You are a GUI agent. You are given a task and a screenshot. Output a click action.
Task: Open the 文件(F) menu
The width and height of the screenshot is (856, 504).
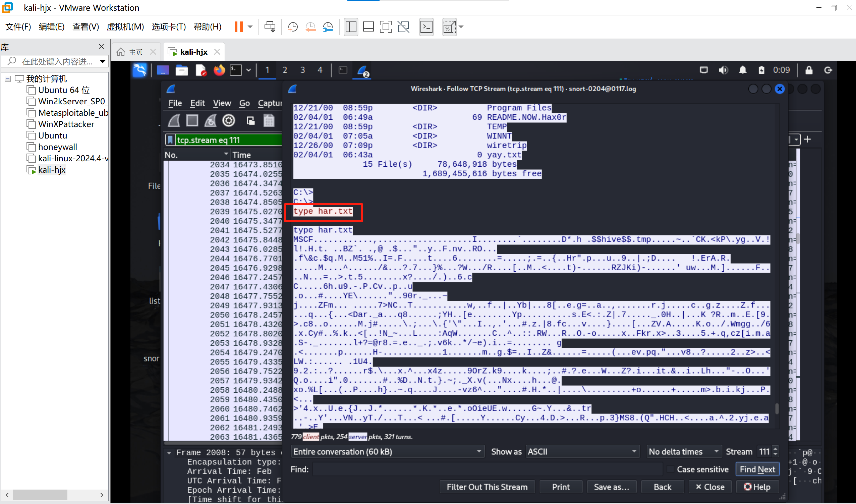[x=18, y=27]
